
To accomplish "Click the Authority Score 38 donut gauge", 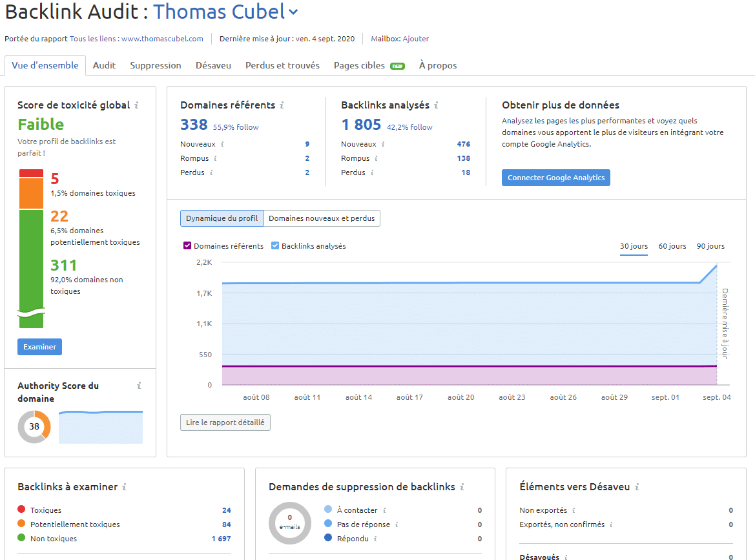I will click(34, 427).
